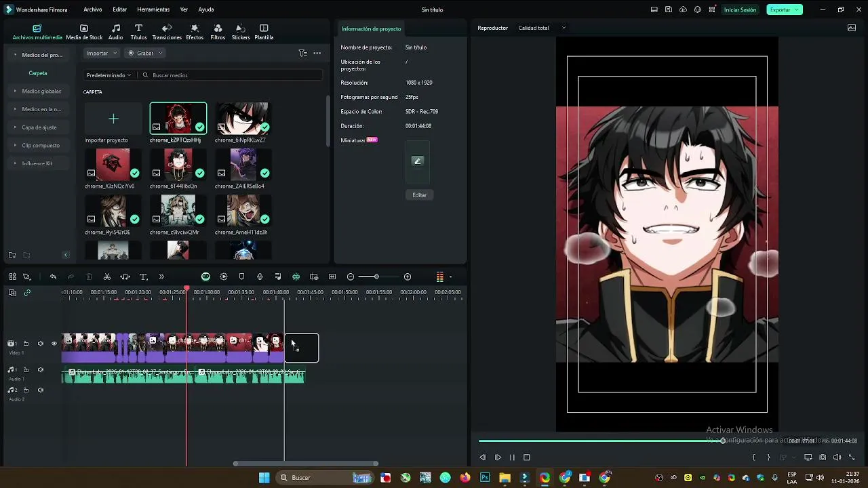
Task: Mute the Video 1 track
Action: pos(40,344)
